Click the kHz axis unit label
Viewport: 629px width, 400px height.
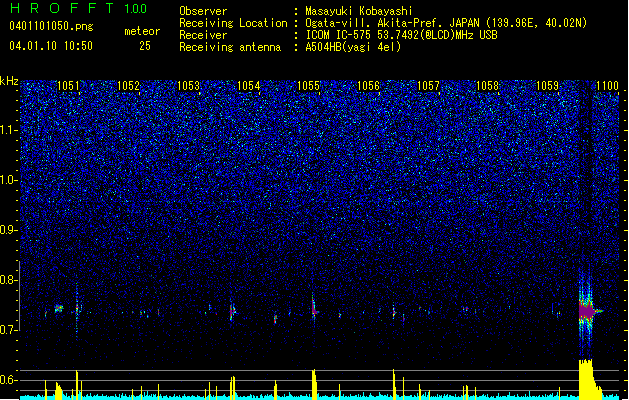(9, 81)
